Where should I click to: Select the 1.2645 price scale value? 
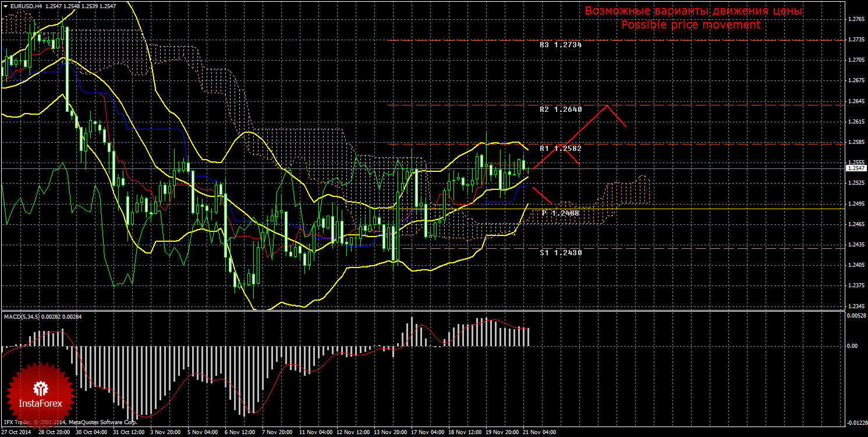point(857,101)
